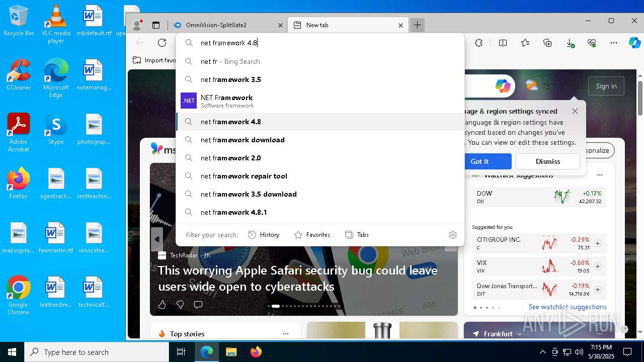Viewport: 644px width, 362px height.
Task: Open File Explorer from taskbar
Action: point(231,352)
